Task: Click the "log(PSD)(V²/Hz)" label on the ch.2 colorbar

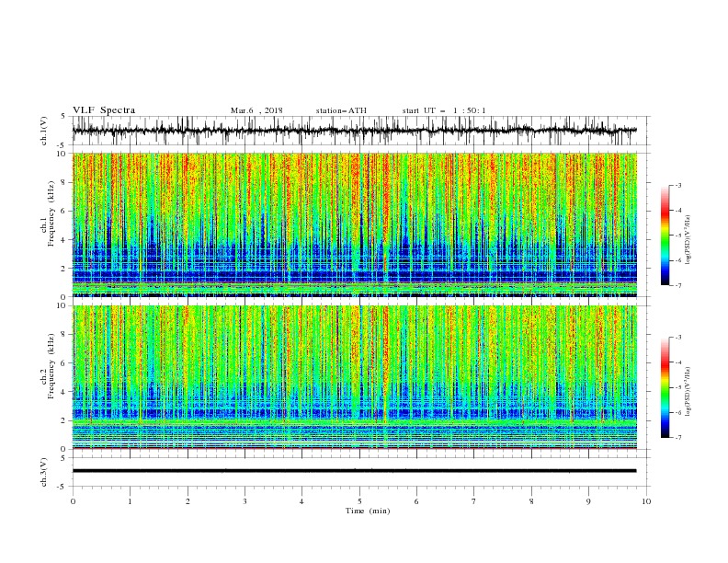Action: (688, 392)
